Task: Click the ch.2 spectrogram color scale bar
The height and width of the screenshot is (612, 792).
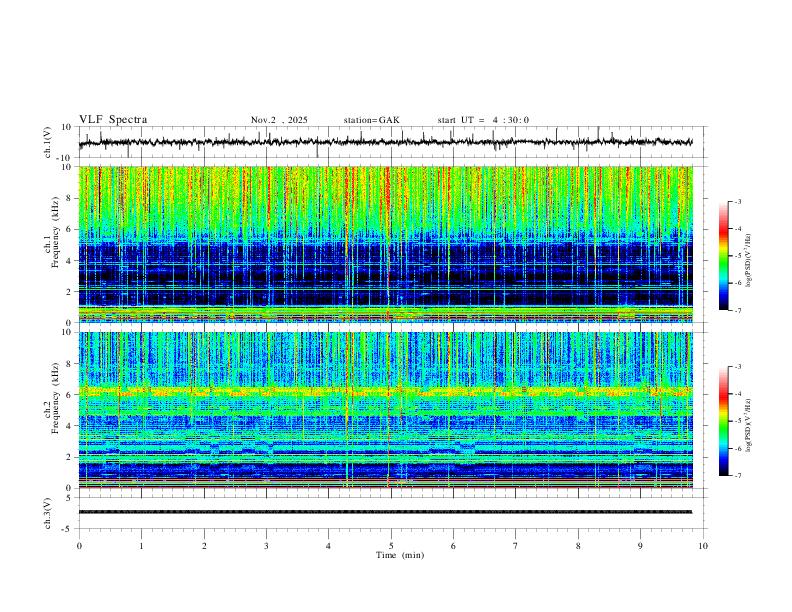Action: tap(724, 421)
